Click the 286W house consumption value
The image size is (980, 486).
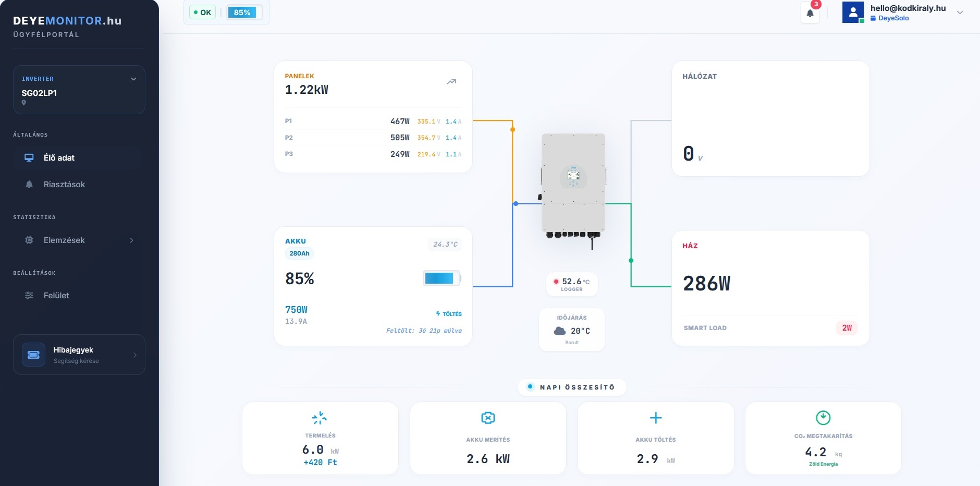coord(707,284)
